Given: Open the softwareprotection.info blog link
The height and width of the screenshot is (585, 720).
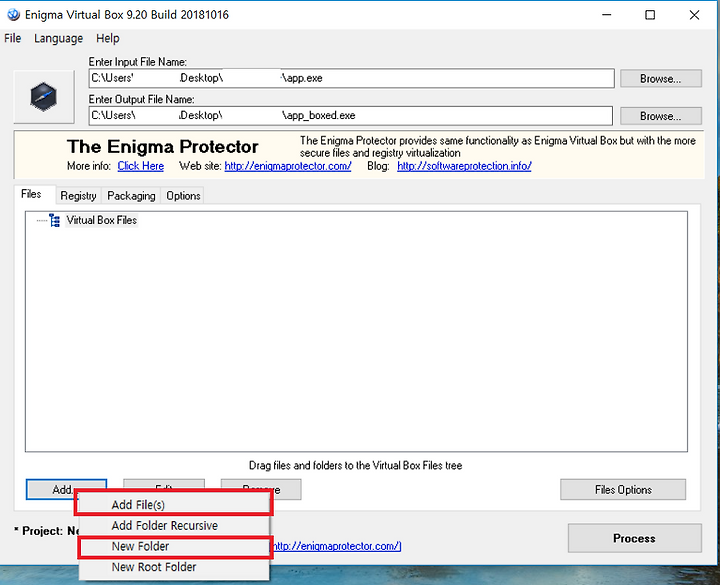Looking at the screenshot, I should [x=464, y=166].
